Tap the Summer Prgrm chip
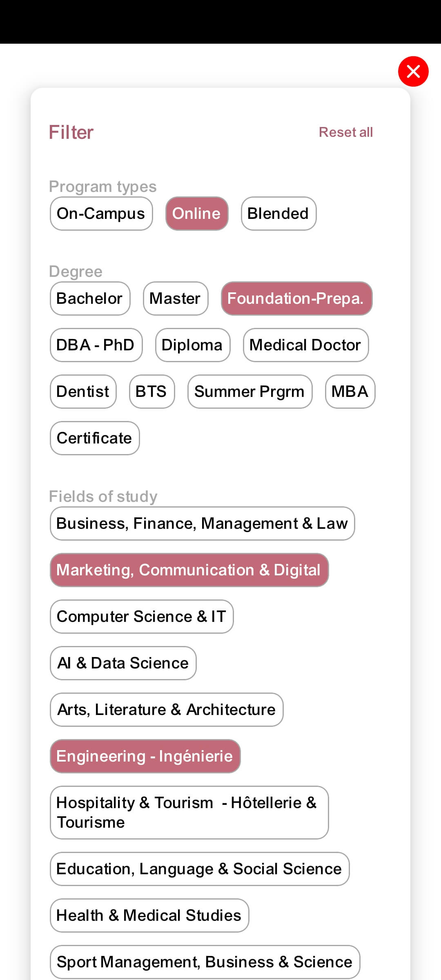Image resolution: width=441 pixels, height=980 pixels. coord(249,392)
